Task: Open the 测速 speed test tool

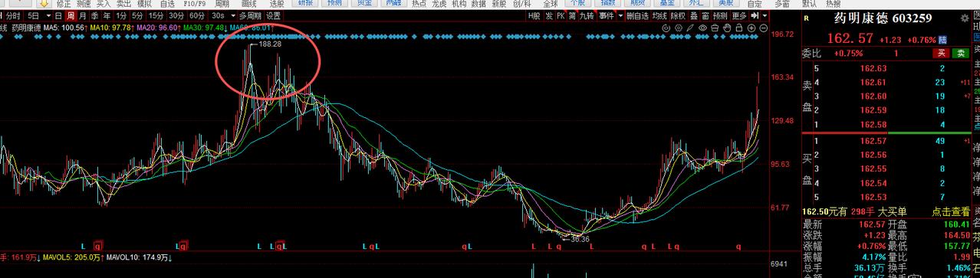Action: [x=83, y=3]
